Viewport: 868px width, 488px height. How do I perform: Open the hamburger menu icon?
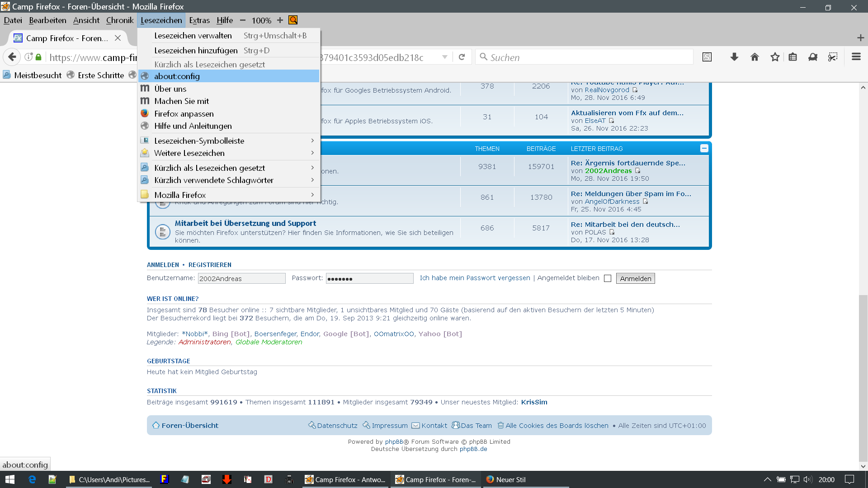pos(856,57)
